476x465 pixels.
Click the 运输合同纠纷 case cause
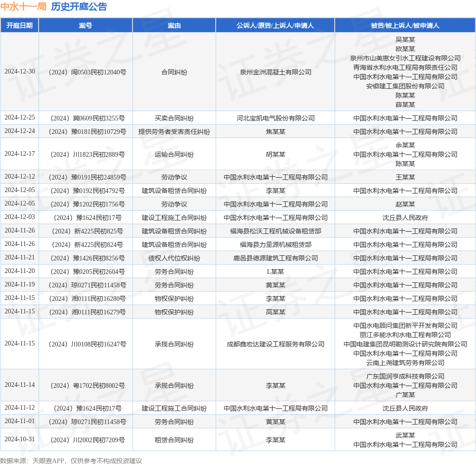(x=174, y=154)
